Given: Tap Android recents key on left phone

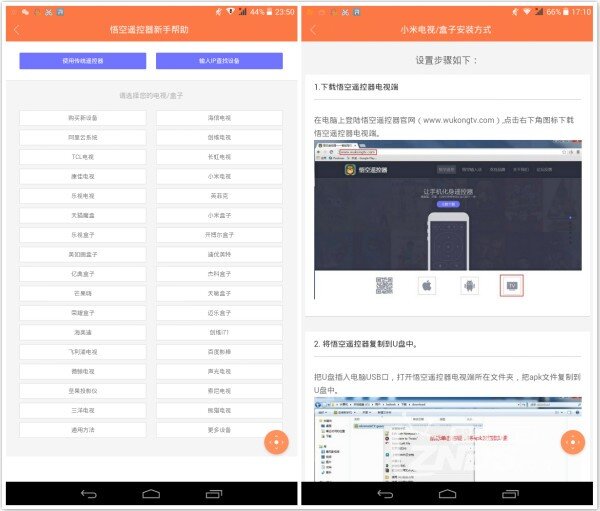Looking at the screenshot, I should [x=214, y=494].
